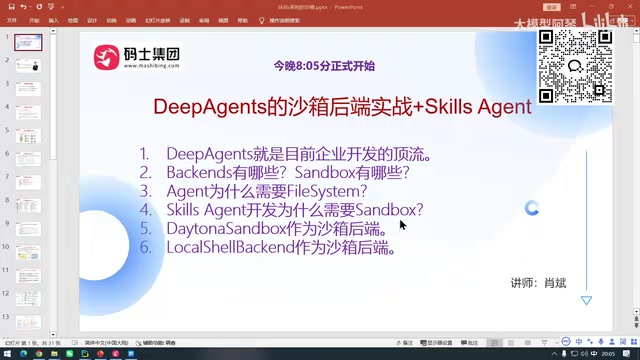The image size is (640, 360).
Task: Click the Windows Start button
Action: (7, 354)
